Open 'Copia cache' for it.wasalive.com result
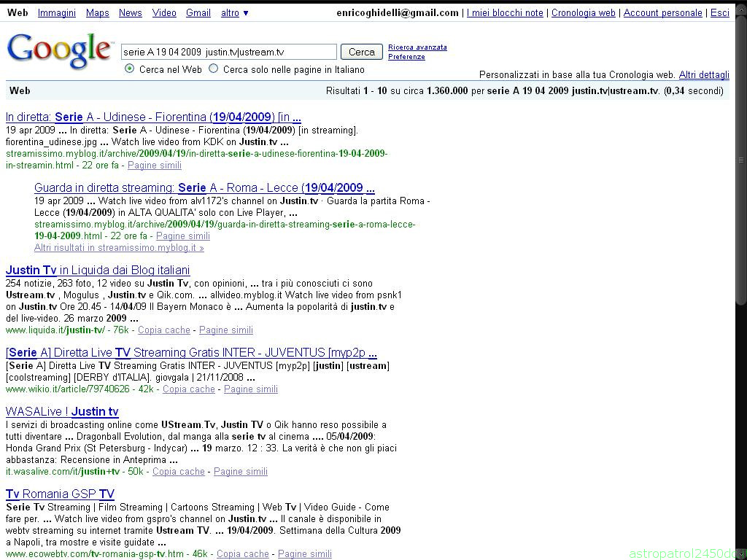The image size is (747, 560). click(x=179, y=472)
